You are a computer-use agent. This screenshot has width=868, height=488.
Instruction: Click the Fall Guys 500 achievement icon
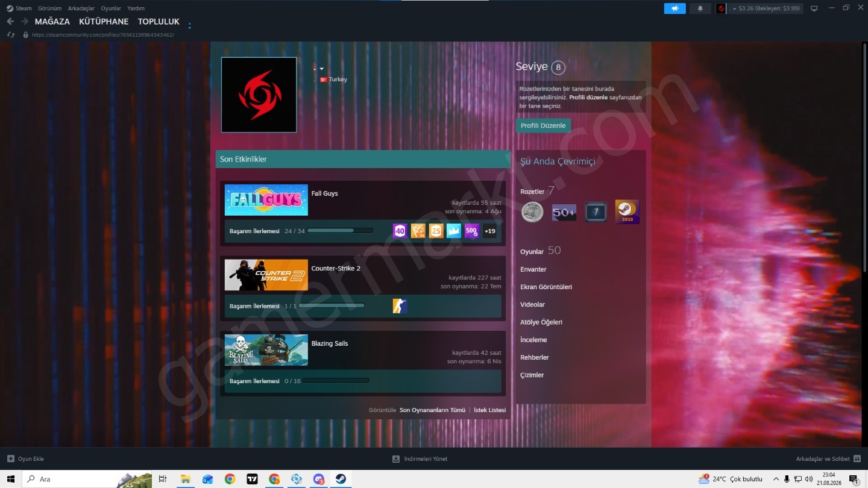point(472,231)
